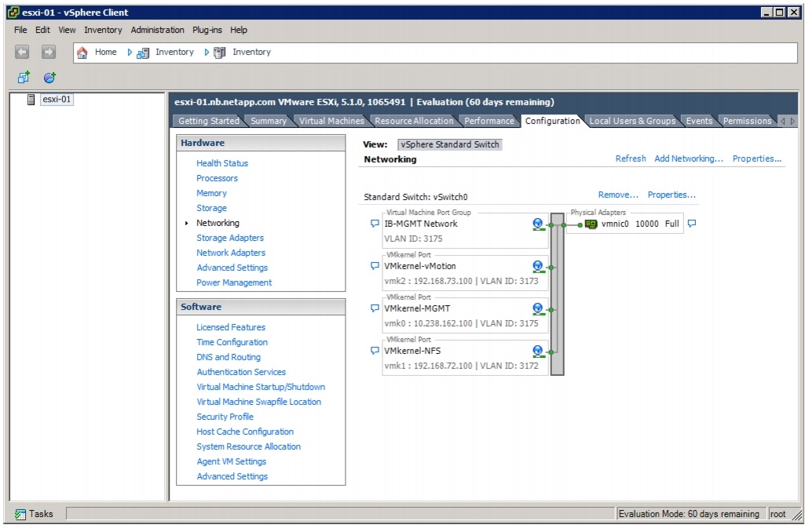This screenshot has width=805, height=532.
Task: Click the Add Networking link
Action: (x=689, y=159)
